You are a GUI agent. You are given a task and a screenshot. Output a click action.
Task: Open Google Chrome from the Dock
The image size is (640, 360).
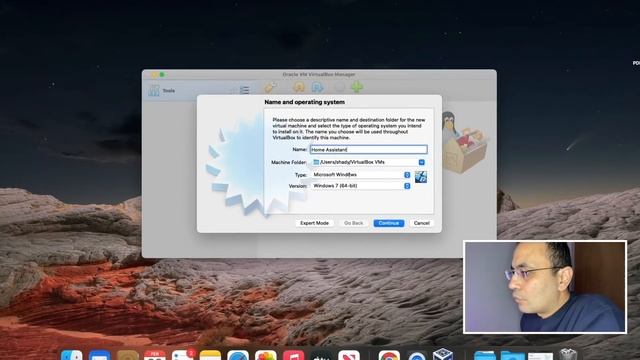click(x=389, y=356)
